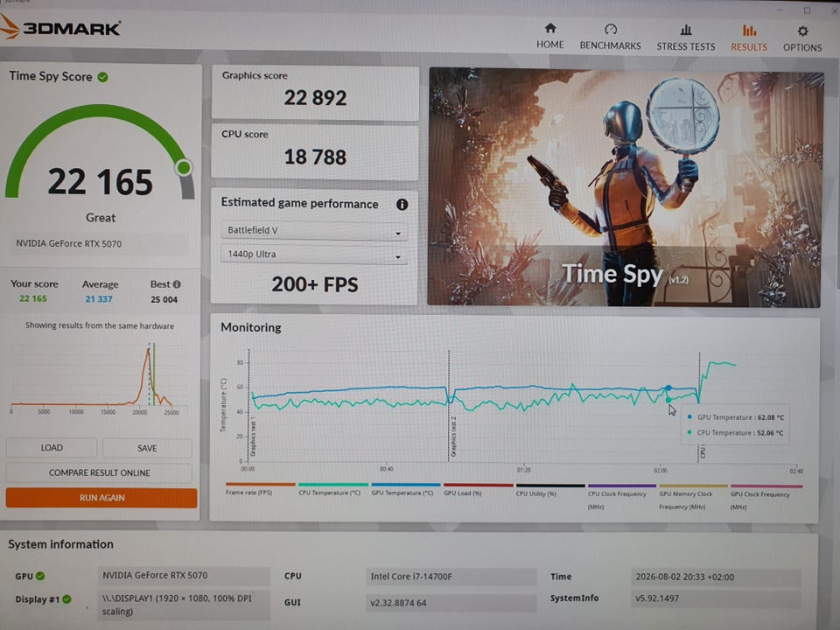Toggle GPU Load (%) legend series
Screen dimensions: 840x630
click(x=478, y=490)
